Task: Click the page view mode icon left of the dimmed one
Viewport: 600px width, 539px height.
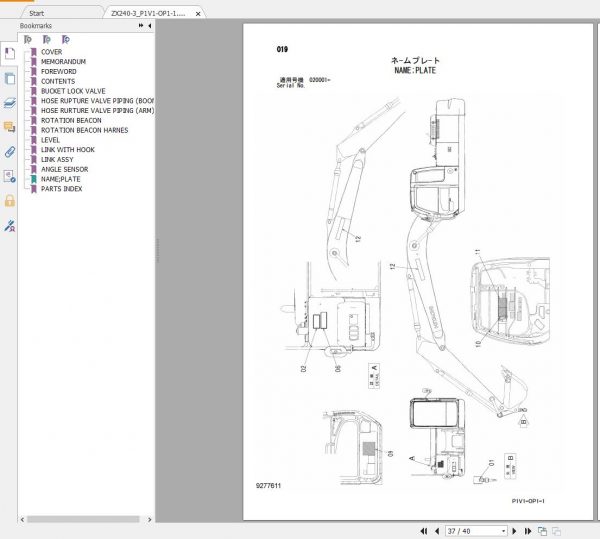Action: tap(542, 531)
